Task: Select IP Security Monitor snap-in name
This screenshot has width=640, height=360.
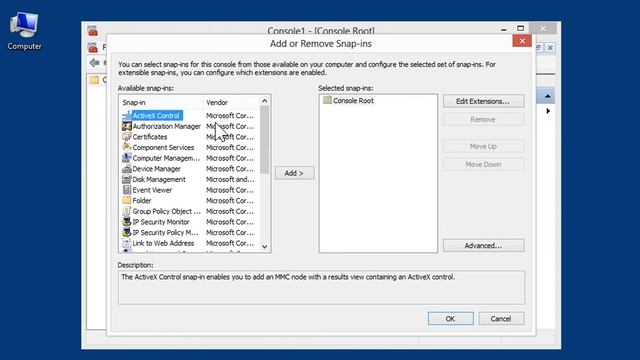Action: pyautogui.click(x=161, y=222)
